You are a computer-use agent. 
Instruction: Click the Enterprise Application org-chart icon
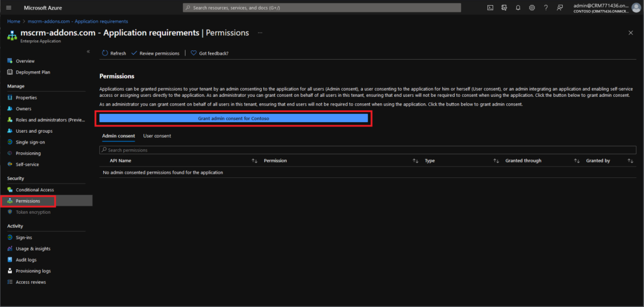(x=12, y=35)
